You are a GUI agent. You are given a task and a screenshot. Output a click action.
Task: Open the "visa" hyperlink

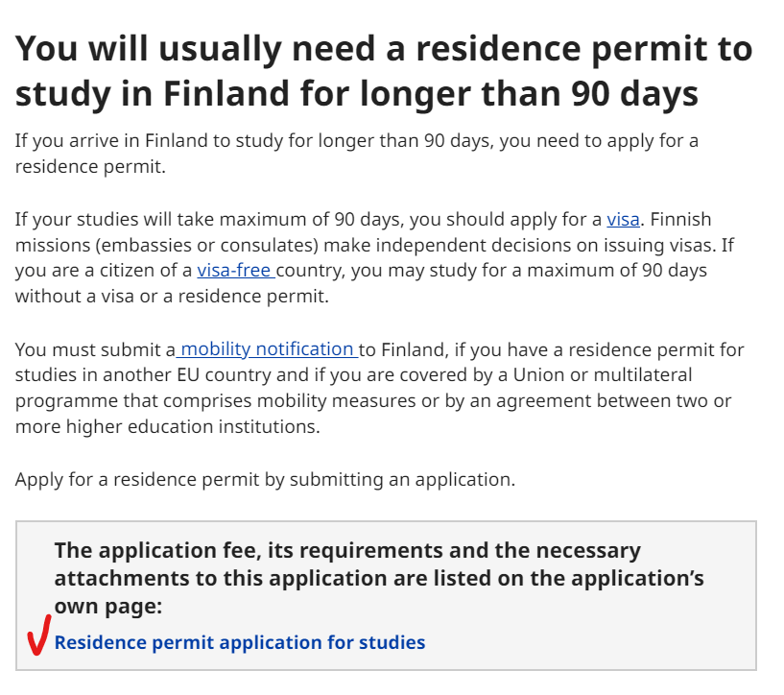coord(623,219)
